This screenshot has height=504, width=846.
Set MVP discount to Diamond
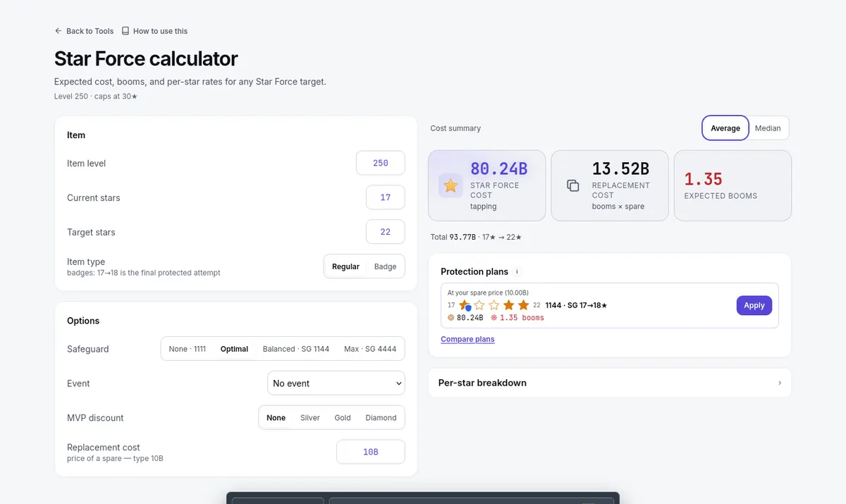click(381, 418)
